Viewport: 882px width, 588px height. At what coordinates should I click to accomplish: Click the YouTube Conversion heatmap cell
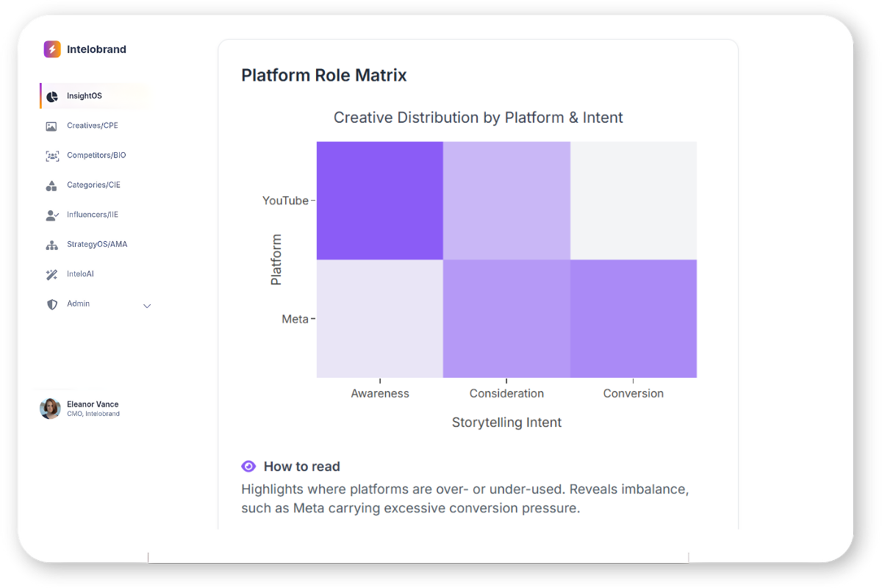click(634, 201)
